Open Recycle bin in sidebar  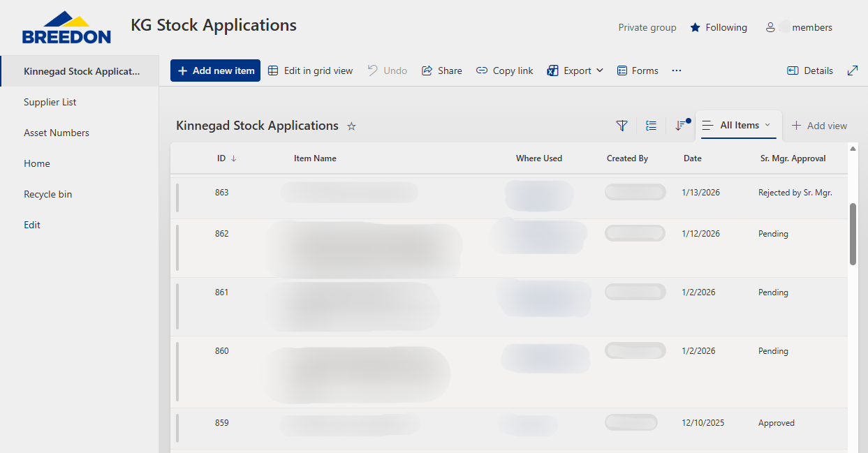48,194
